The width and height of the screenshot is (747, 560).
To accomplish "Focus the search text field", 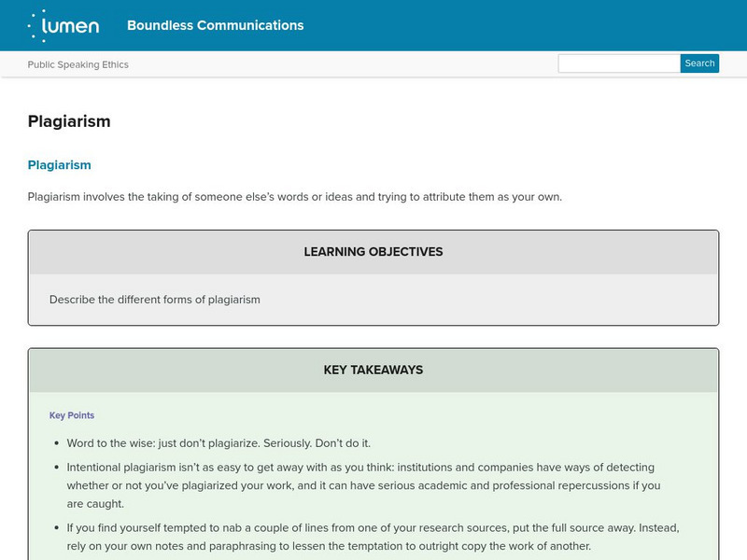I will pyautogui.click(x=618, y=63).
